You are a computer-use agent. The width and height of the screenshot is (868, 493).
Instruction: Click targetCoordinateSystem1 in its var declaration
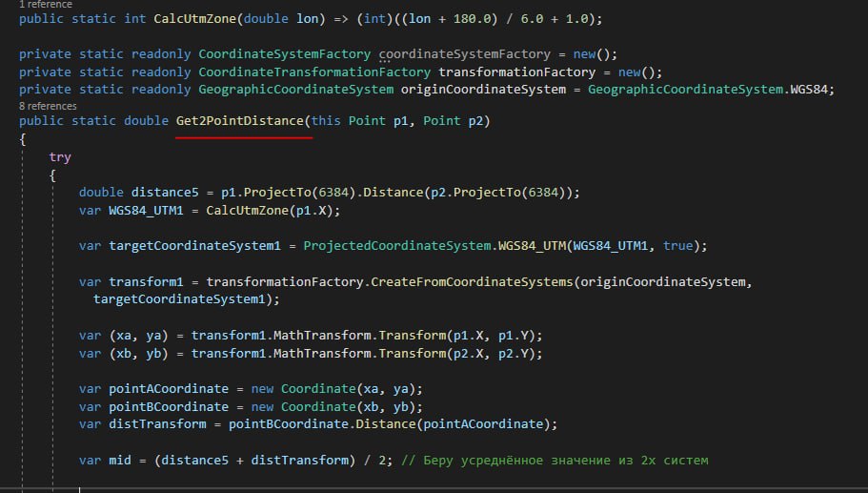pyautogui.click(x=194, y=245)
